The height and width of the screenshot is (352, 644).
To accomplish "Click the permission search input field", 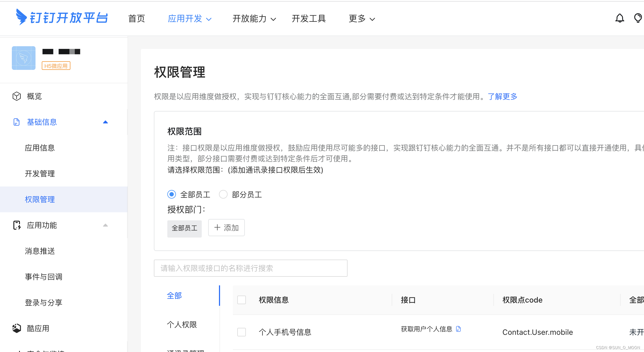I will (250, 268).
